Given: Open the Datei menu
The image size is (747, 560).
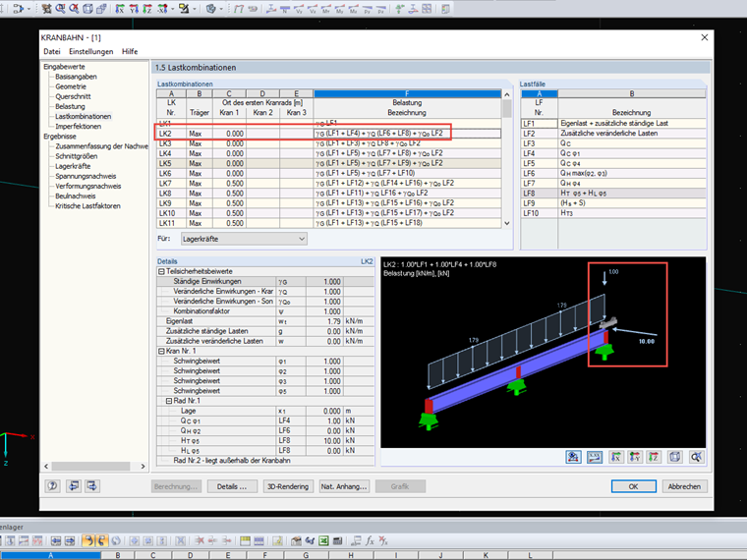Looking at the screenshot, I should pos(52,51).
